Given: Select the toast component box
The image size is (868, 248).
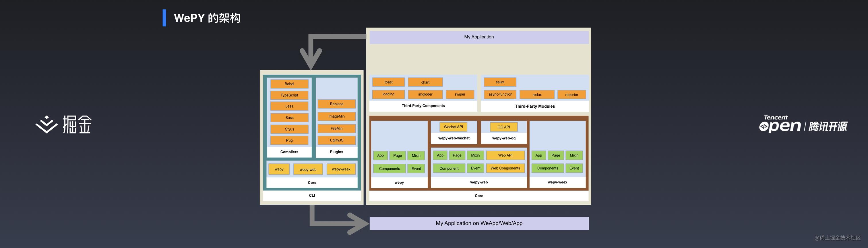Looking at the screenshot, I should click(x=388, y=82).
